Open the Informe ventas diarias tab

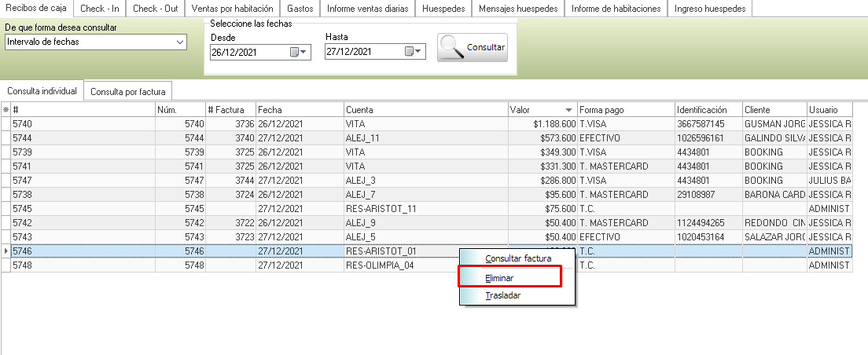click(x=367, y=9)
